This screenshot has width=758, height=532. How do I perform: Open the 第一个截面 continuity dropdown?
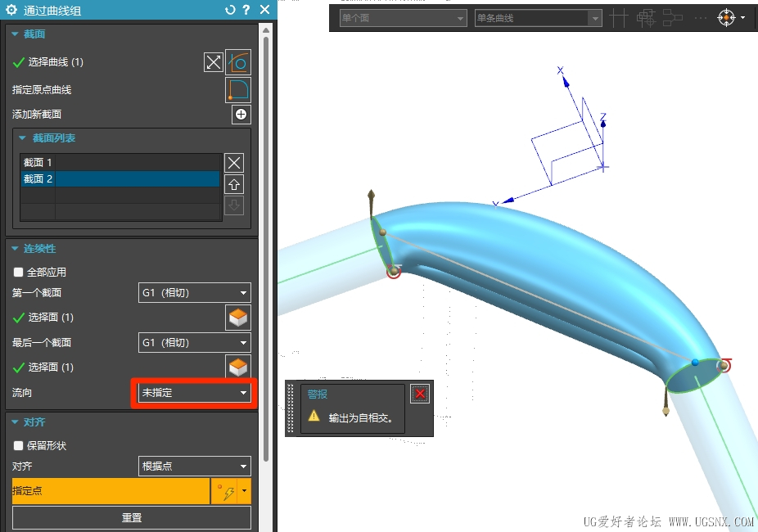click(194, 293)
